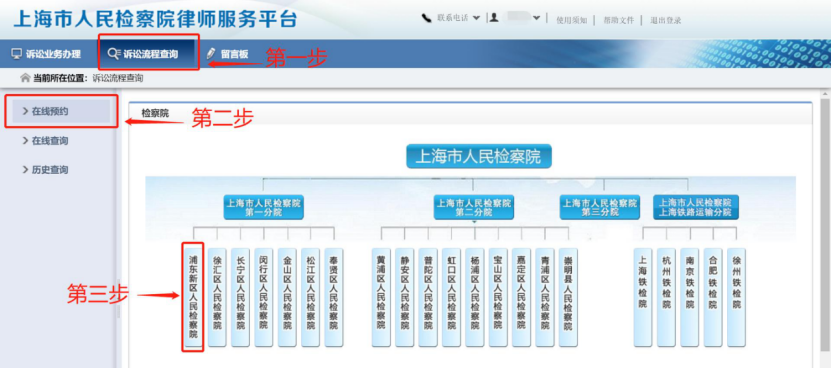This screenshot has width=831, height=368.
Task: Choose 松江区人民检察院
Action: [x=310, y=297]
